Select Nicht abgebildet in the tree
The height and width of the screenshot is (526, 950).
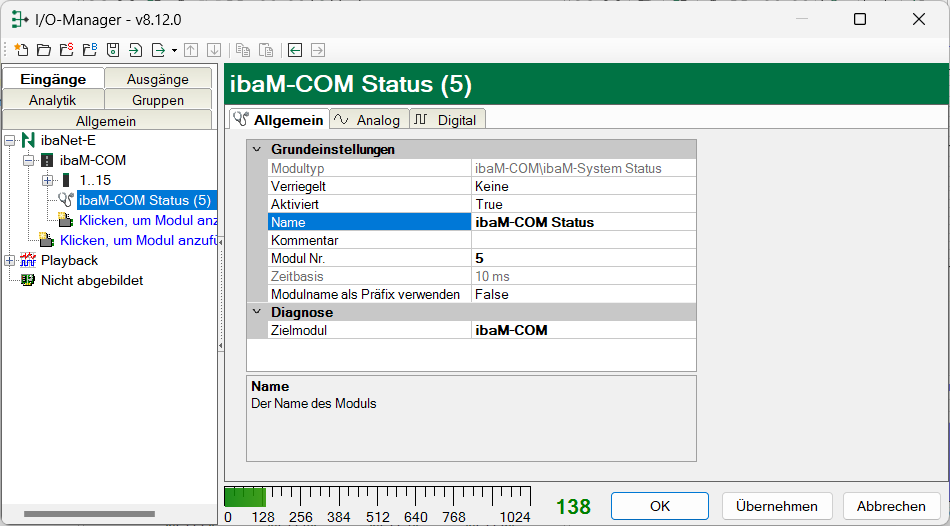click(92, 281)
